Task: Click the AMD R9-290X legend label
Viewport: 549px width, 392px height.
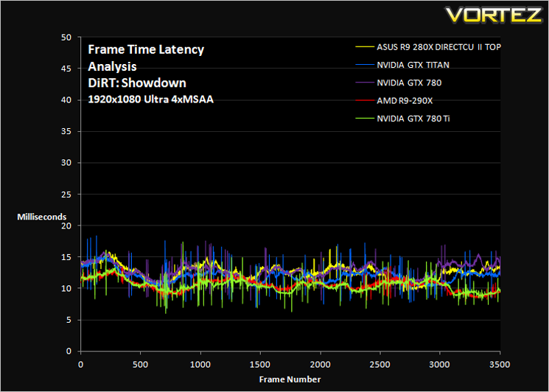Action: pos(405,101)
